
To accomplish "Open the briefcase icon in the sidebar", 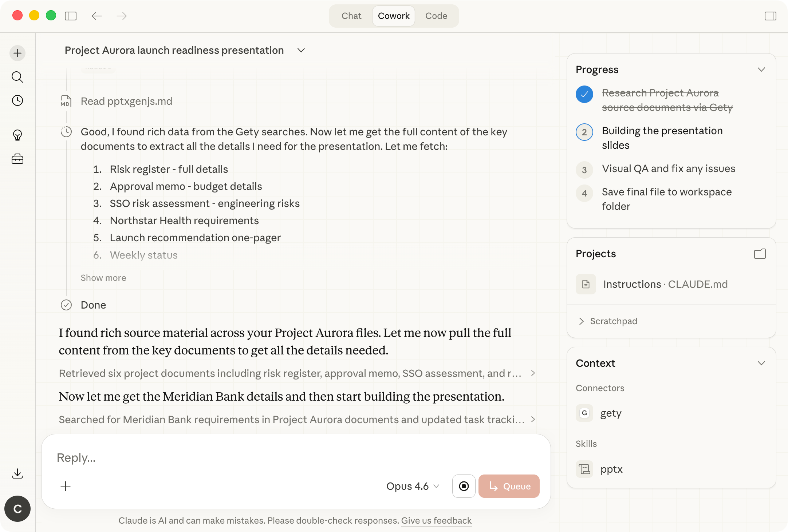I will (17, 159).
